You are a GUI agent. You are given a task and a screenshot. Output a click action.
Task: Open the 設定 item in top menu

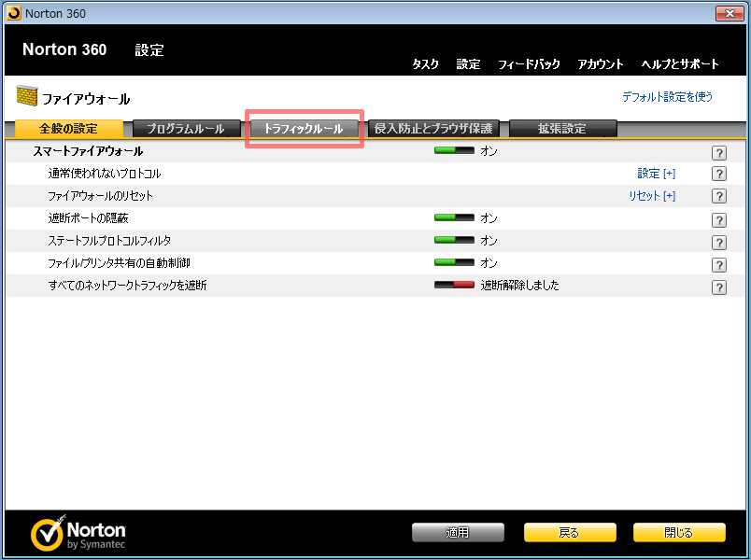point(468,64)
